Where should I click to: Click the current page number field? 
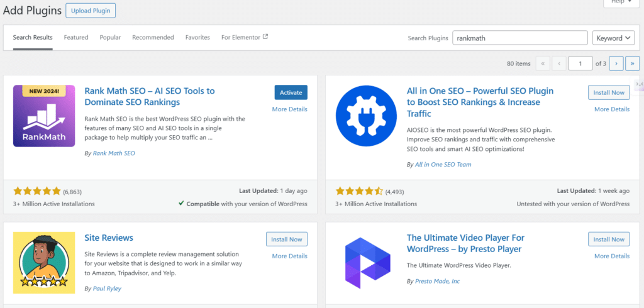point(580,63)
